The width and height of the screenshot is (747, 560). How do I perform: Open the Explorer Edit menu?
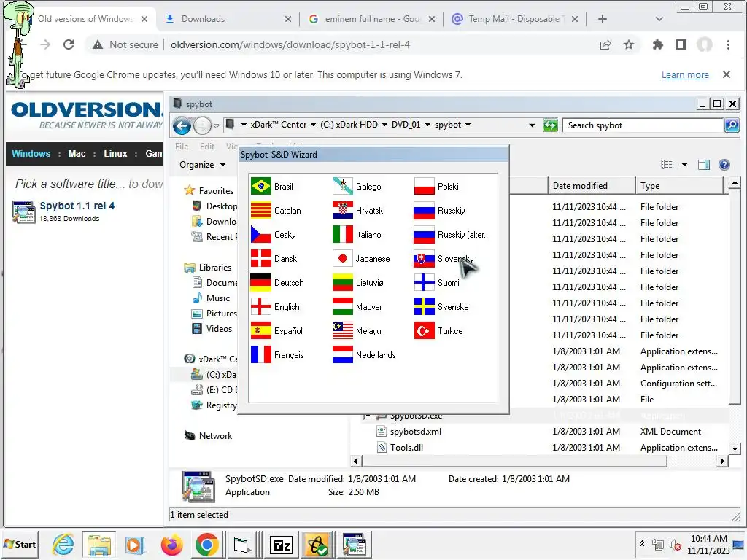pos(206,146)
